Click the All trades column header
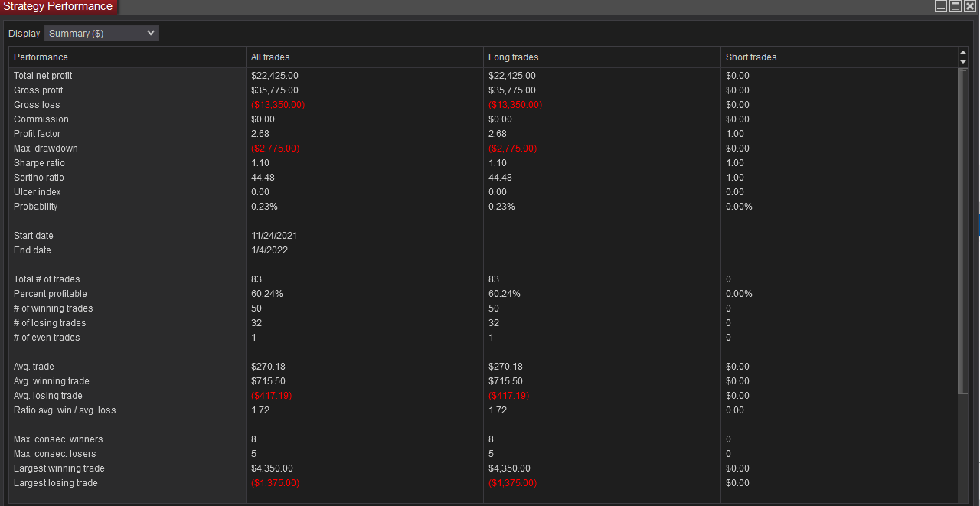 270,57
